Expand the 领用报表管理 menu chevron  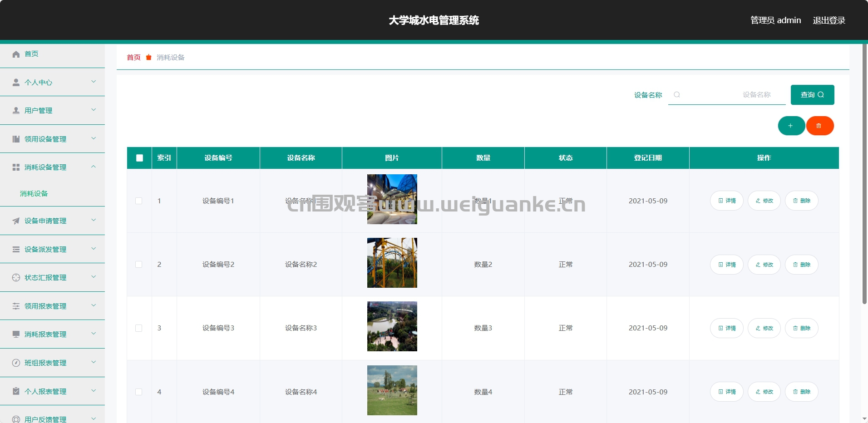click(x=94, y=305)
